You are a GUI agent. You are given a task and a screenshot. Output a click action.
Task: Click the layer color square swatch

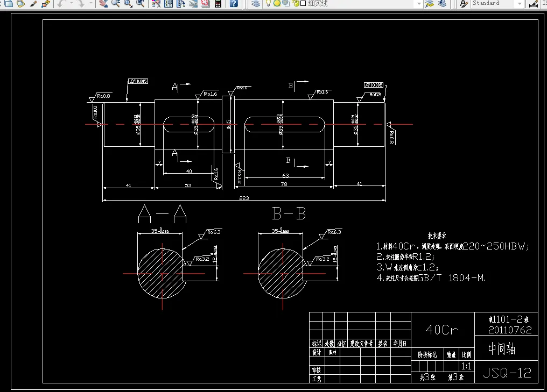point(303,3)
